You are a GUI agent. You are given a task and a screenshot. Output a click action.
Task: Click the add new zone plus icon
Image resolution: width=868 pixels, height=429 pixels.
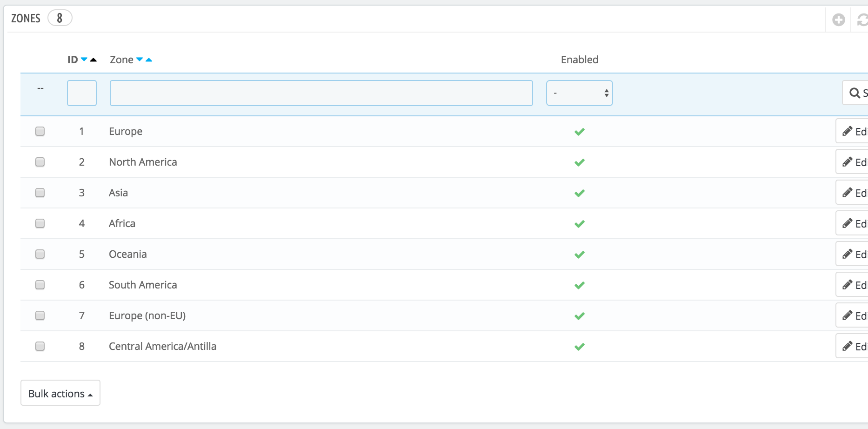point(838,20)
